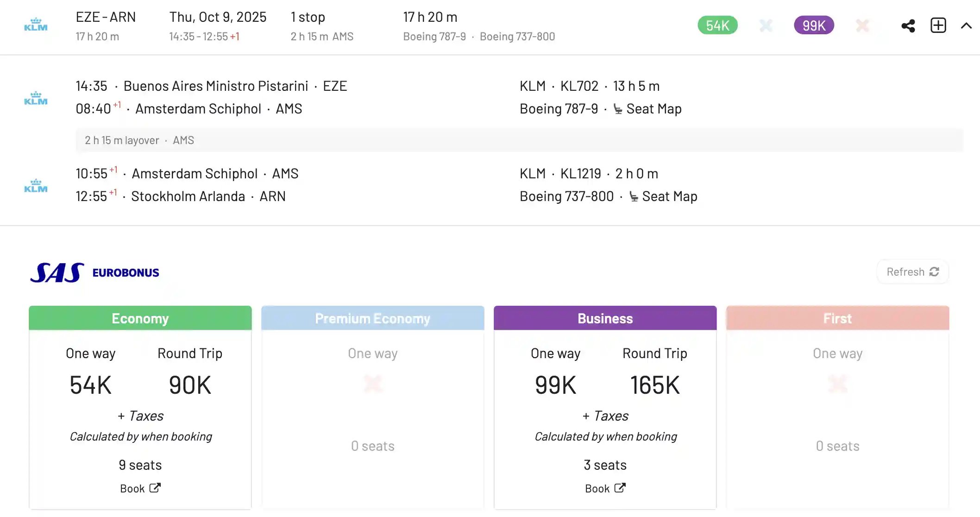
Task: Click the 'Thu, Oct 9, 2025' date
Action: click(218, 17)
